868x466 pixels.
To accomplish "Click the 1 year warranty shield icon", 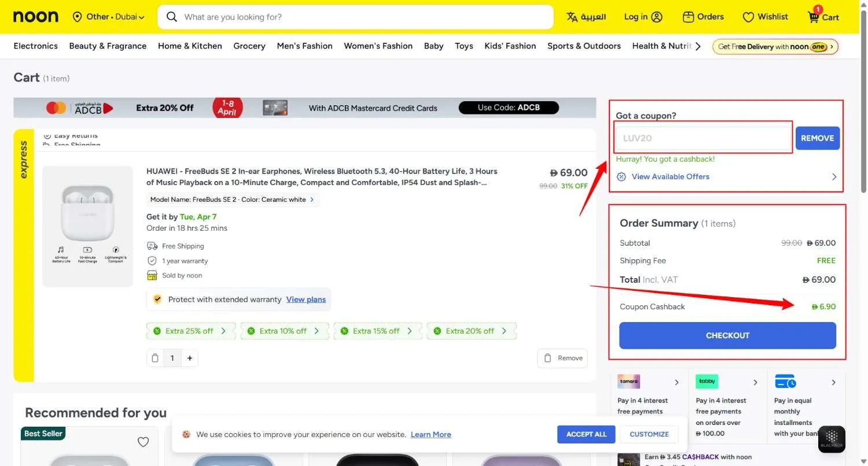I will click(152, 261).
